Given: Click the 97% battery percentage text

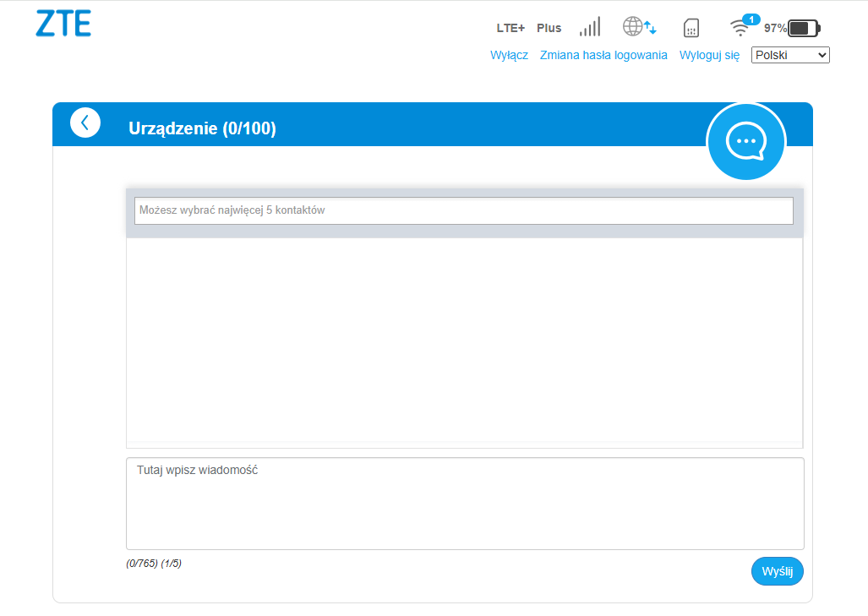Looking at the screenshot, I should click(775, 28).
